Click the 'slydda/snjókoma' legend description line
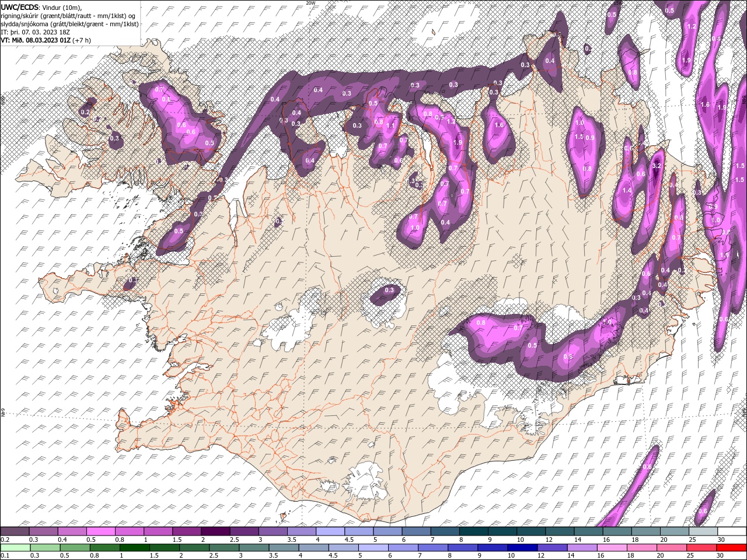 (x=69, y=24)
